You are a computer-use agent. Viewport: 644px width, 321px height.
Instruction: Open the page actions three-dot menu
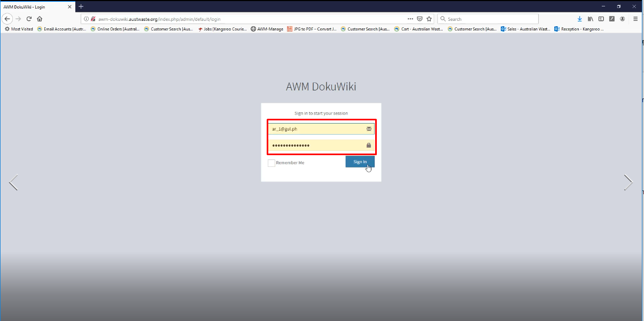(410, 19)
